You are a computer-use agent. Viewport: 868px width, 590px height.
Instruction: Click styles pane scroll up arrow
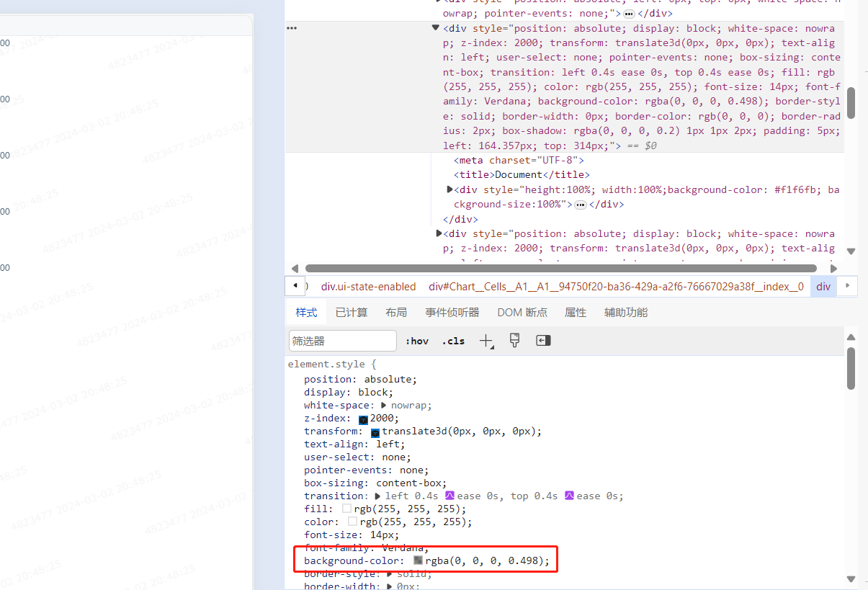tap(851, 337)
